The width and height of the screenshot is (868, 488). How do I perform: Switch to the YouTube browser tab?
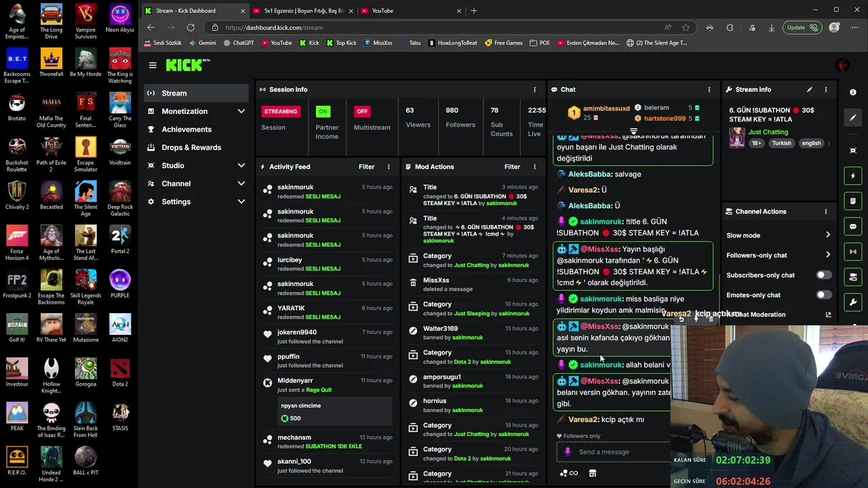[x=411, y=11]
